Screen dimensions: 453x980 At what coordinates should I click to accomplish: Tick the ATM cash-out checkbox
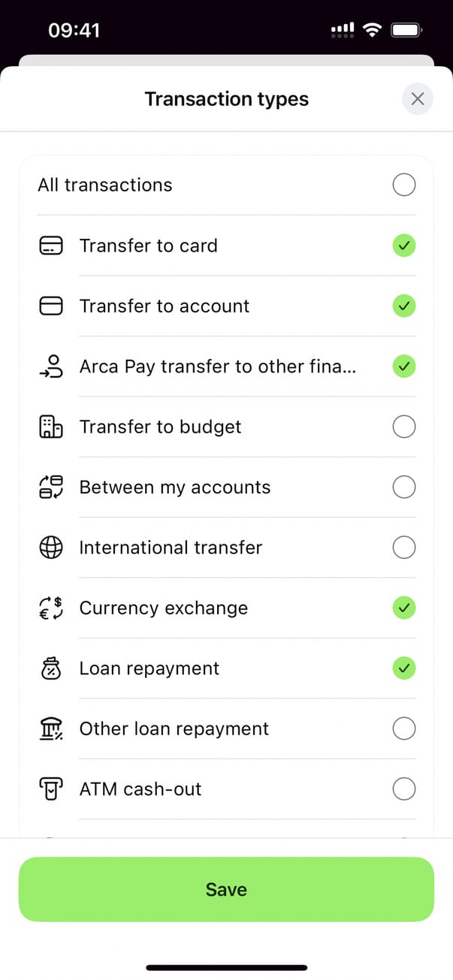(x=404, y=789)
